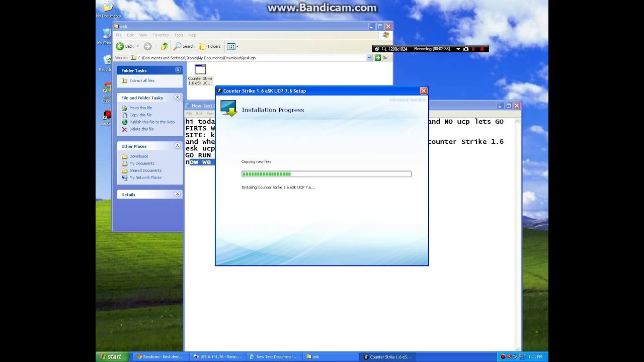Click the Google Chrome desktop icon
Screen dimensions: 644x362
tap(107, 93)
